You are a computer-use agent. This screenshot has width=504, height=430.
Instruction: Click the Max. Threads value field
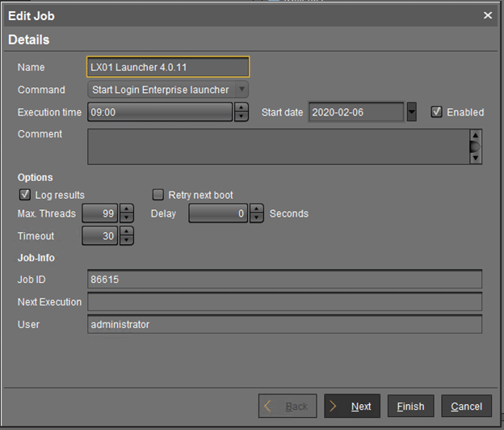click(99, 213)
